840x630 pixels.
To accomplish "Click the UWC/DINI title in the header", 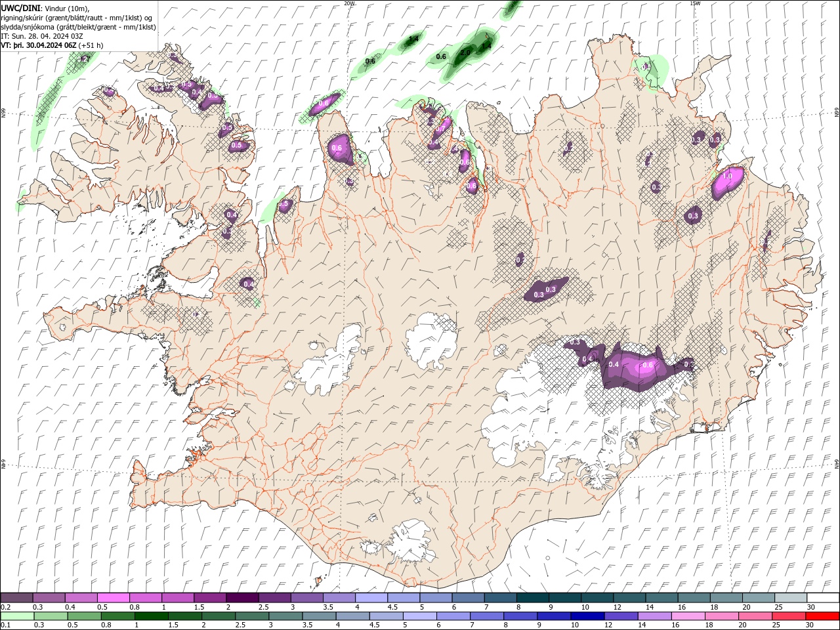I will [21, 8].
